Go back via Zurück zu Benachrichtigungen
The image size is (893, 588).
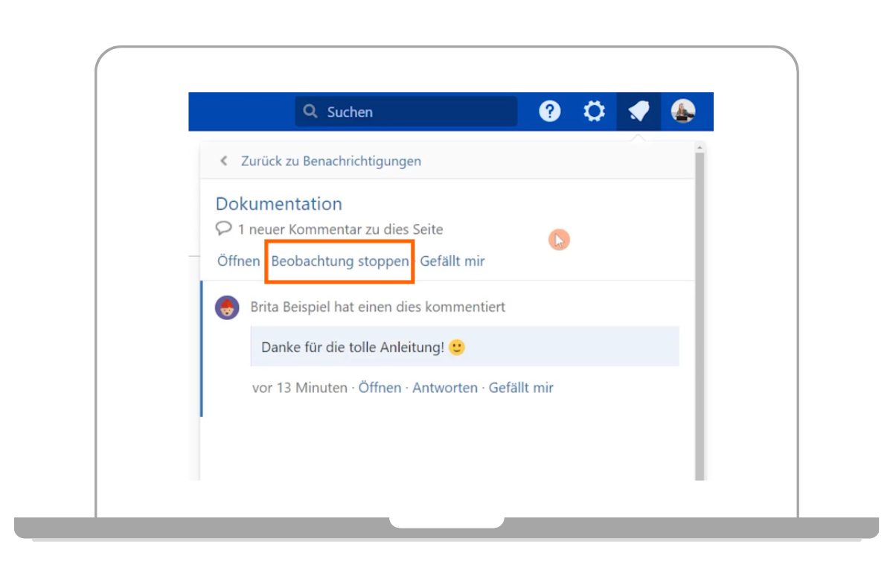coord(330,161)
